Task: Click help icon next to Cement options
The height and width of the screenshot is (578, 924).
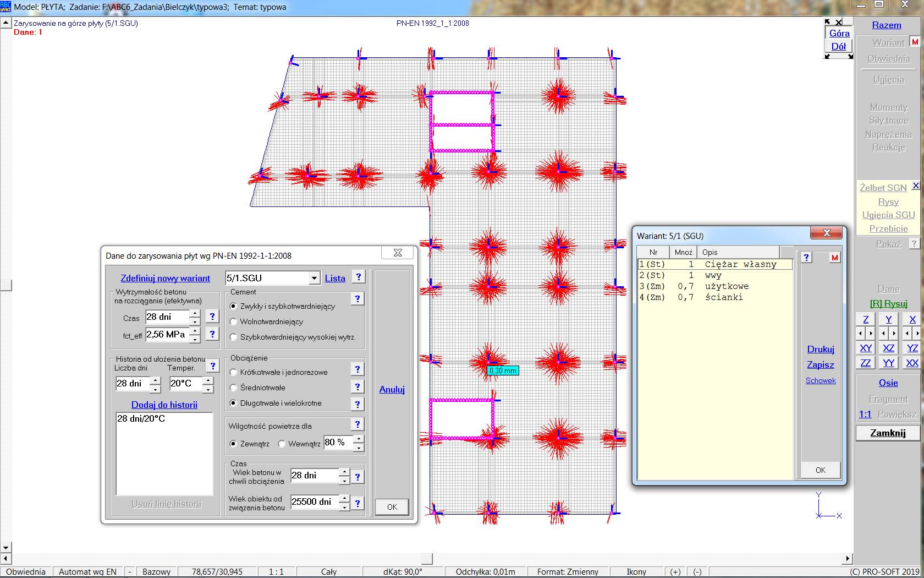Action: [x=358, y=299]
